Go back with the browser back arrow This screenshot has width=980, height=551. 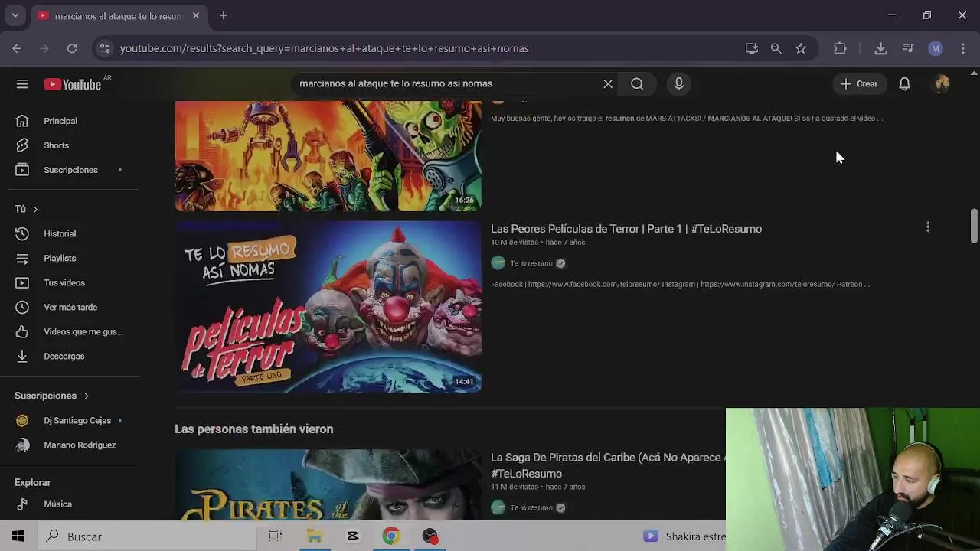[17, 48]
